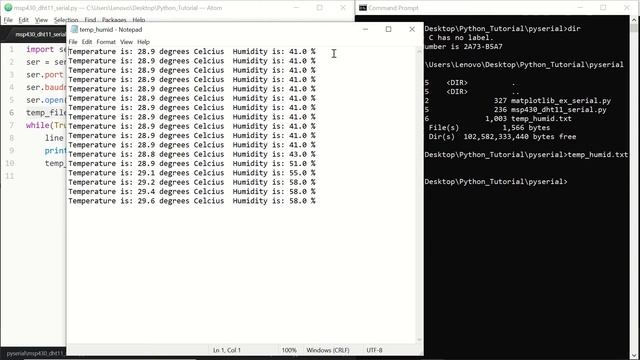The image size is (640, 360).
Task: Click Notepad scrollbar up arrow
Action: point(419,51)
